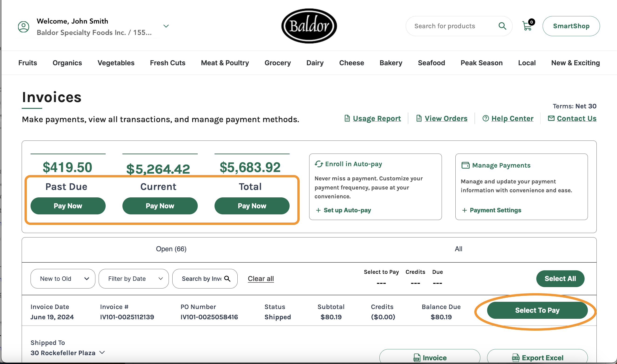Click the Terms: Net 30 text
This screenshot has height=364, width=617.
point(574,106)
